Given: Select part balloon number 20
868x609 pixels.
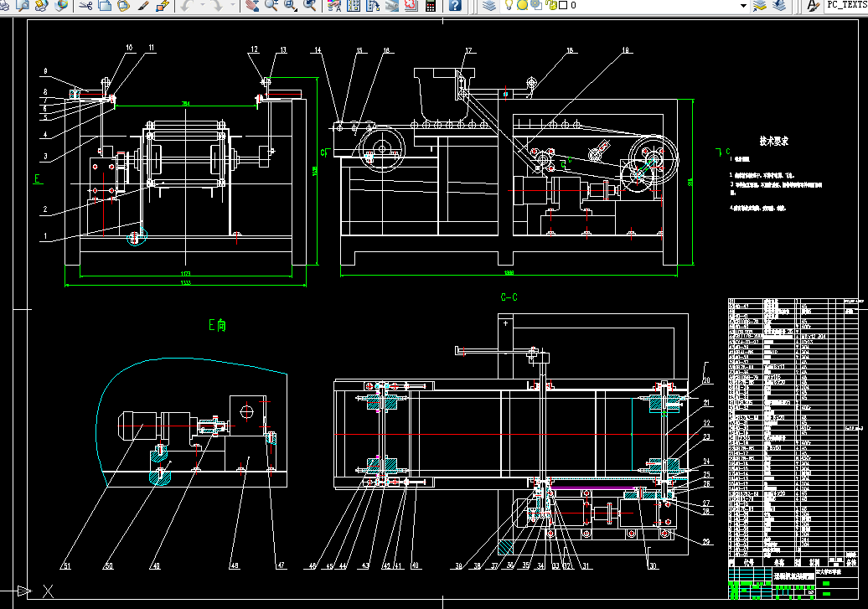Looking at the screenshot, I should [706, 380].
